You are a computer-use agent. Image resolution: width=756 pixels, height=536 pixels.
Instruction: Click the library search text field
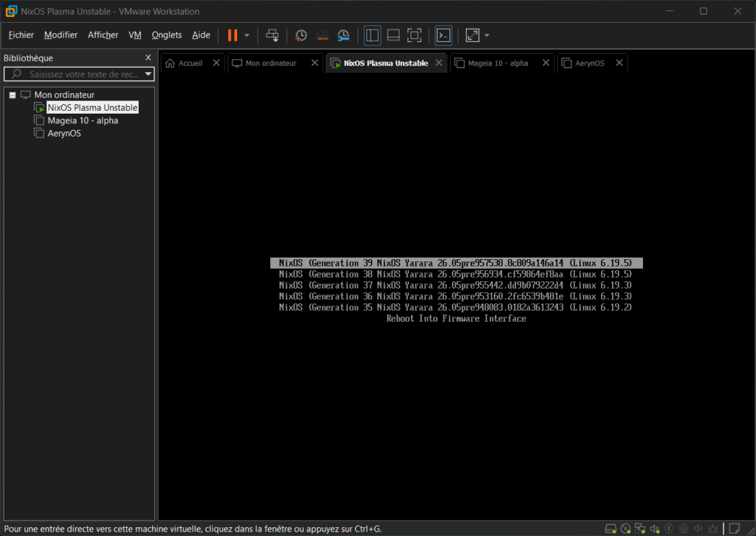point(83,75)
